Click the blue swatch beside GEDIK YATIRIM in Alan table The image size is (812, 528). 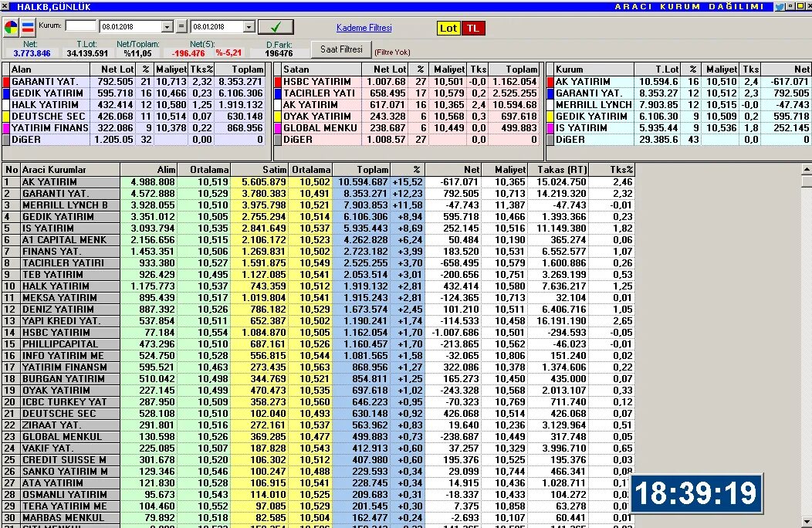point(6,93)
